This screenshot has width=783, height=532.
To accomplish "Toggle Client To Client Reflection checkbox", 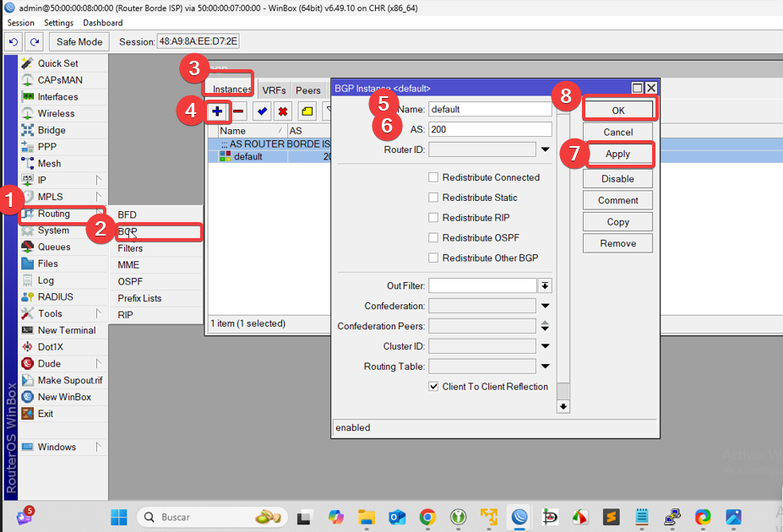I will [x=433, y=387].
